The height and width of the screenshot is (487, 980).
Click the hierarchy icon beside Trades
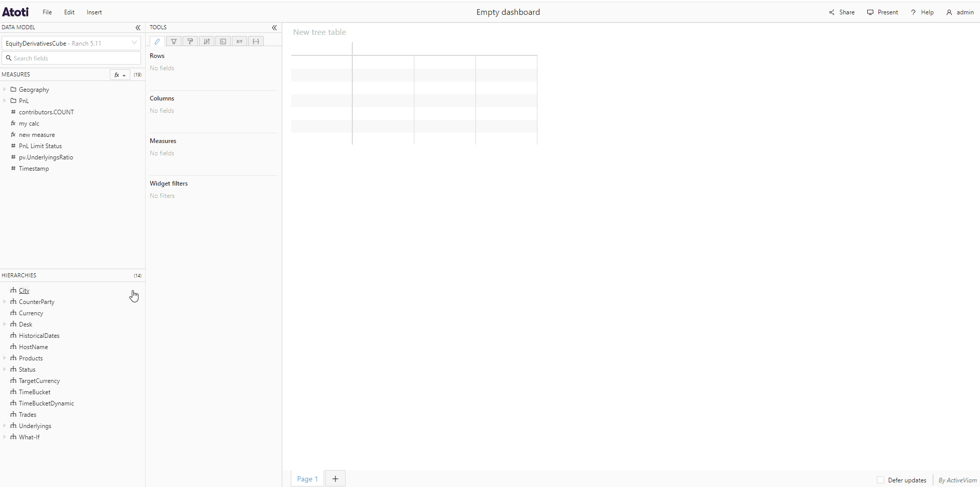pos(13,414)
